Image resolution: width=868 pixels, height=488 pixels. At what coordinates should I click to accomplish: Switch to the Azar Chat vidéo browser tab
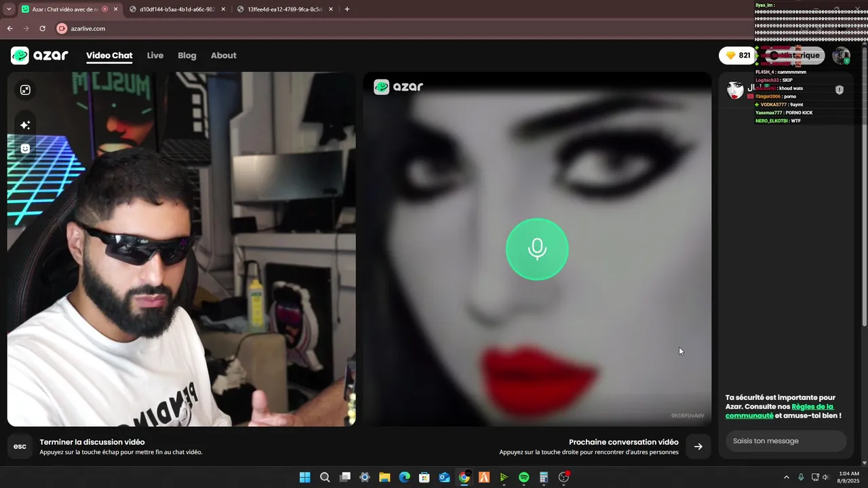click(x=68, y=9)
